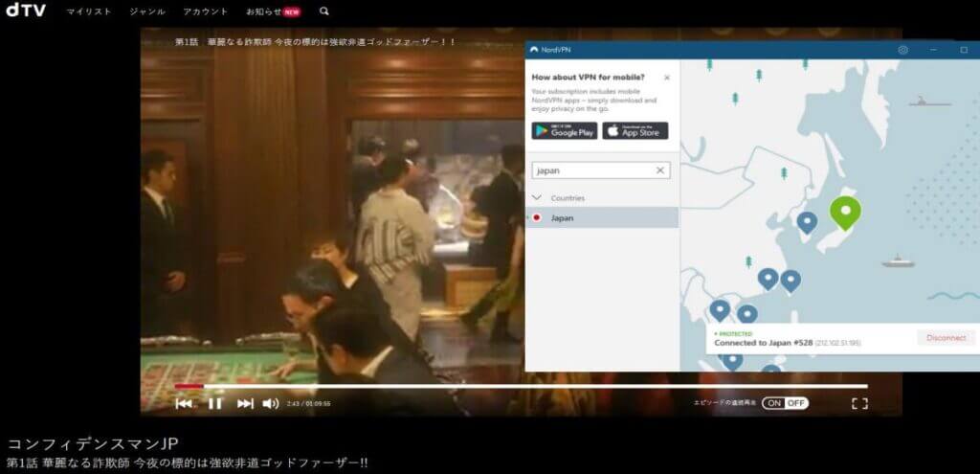
Task: Click the dTV logo
Action: pos(26,11)
